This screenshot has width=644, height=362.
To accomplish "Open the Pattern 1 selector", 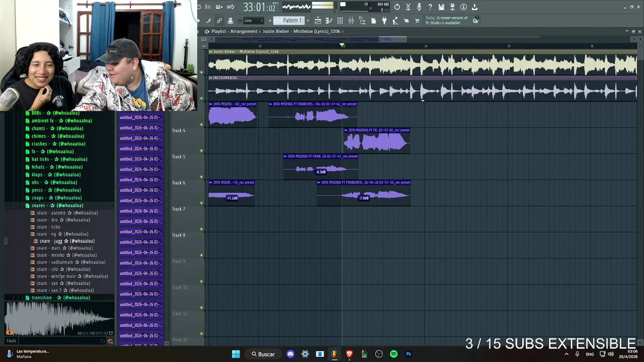I will (x=289, y=21).
